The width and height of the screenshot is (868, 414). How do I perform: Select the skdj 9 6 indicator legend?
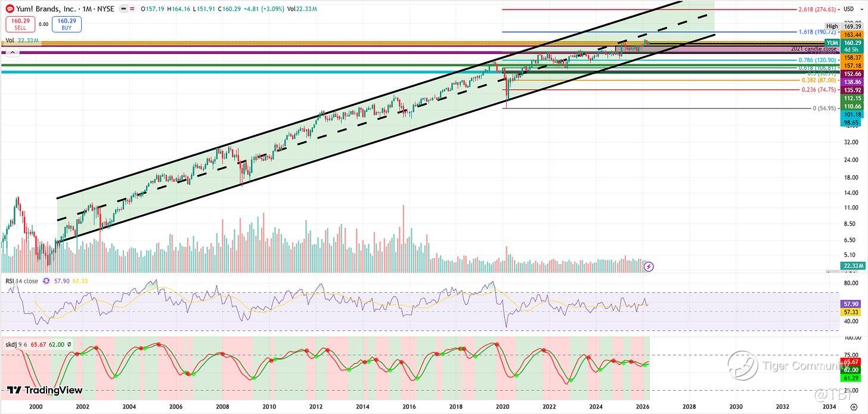pyautogui.click(x=17, y=344)
